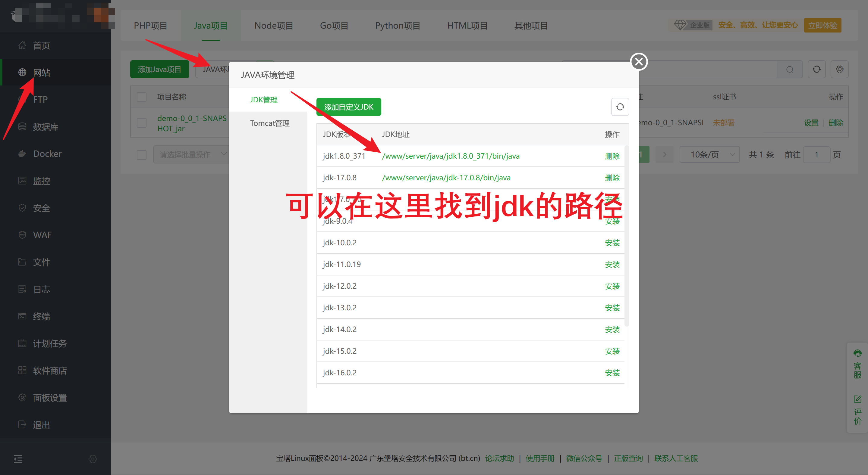Click the search magnifier icon
Screen dimensions: 868x475
pyautogui.click(x=790, y=70)
